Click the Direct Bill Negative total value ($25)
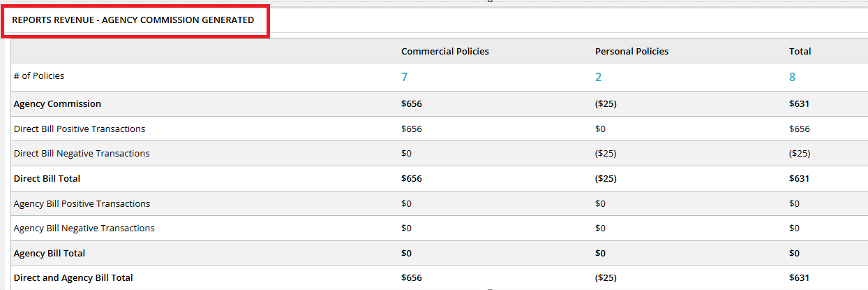 click(800, 154)
